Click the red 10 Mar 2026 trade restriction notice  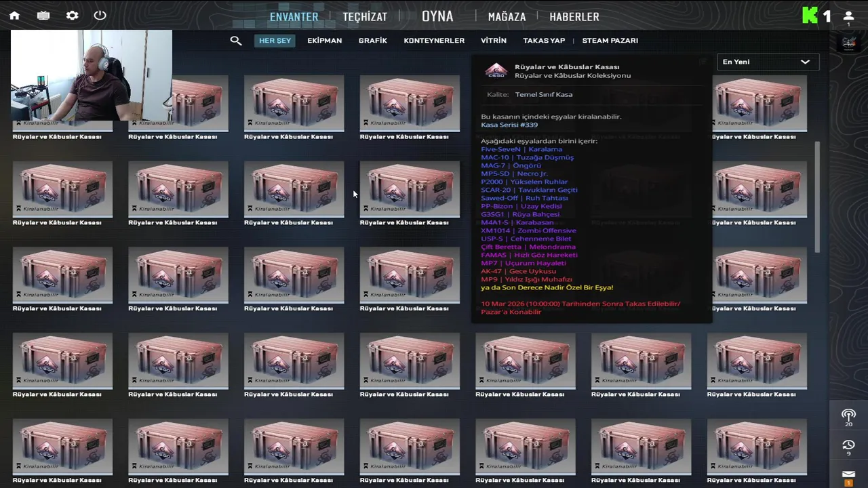[580, 308]
